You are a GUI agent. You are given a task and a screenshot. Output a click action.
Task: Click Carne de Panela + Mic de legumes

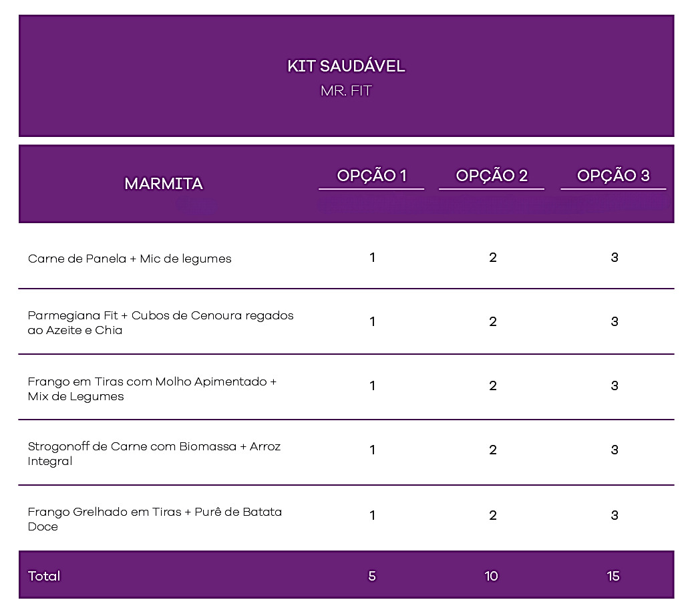point(130,259)
